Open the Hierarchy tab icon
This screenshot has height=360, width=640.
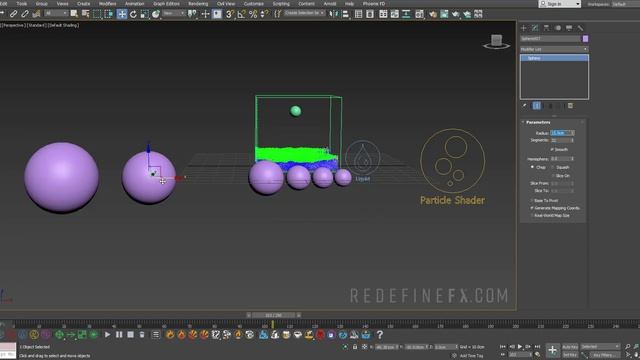click(x=546, y=28)
